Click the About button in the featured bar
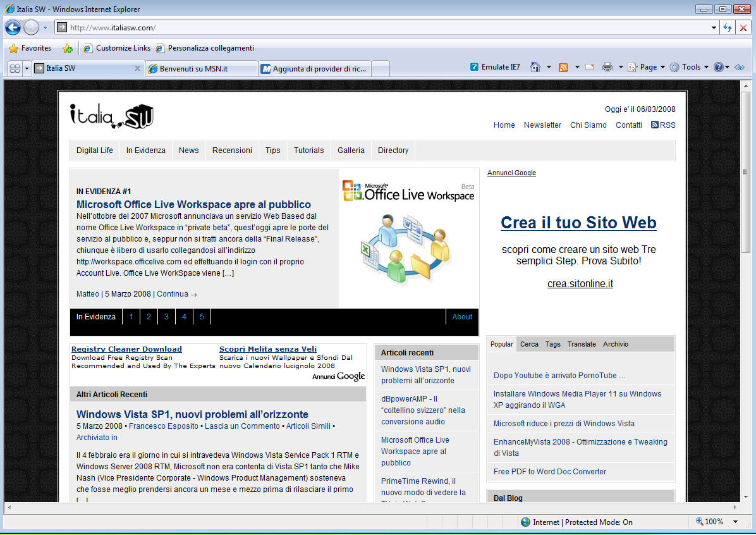The image size is (756, 535). click(462, 317)
